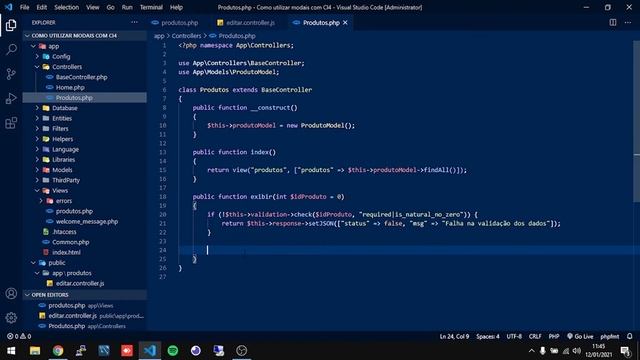640x360 pixels.
Task: Click Ln 24, Col 9 go to line
Action: pos(454,336)
